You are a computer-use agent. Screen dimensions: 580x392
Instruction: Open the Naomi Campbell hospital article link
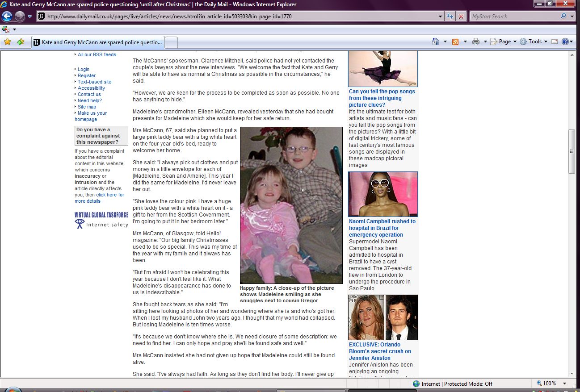pos(382,228)
